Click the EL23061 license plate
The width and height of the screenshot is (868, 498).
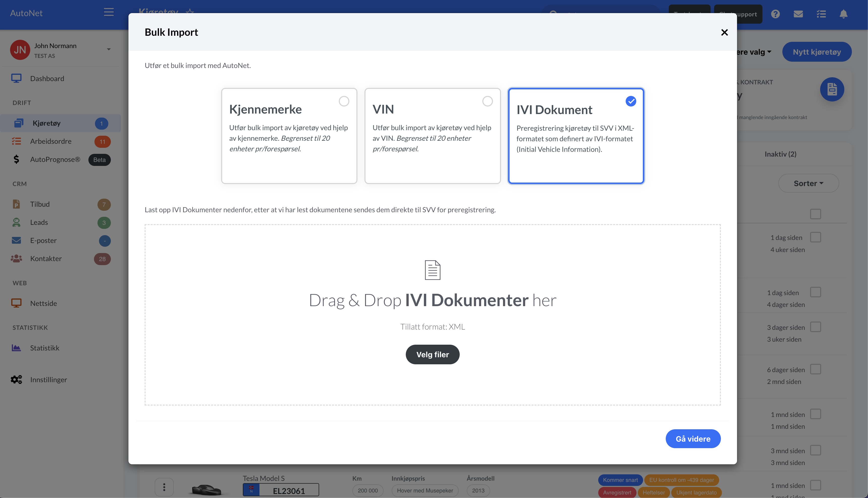point(281,490)
